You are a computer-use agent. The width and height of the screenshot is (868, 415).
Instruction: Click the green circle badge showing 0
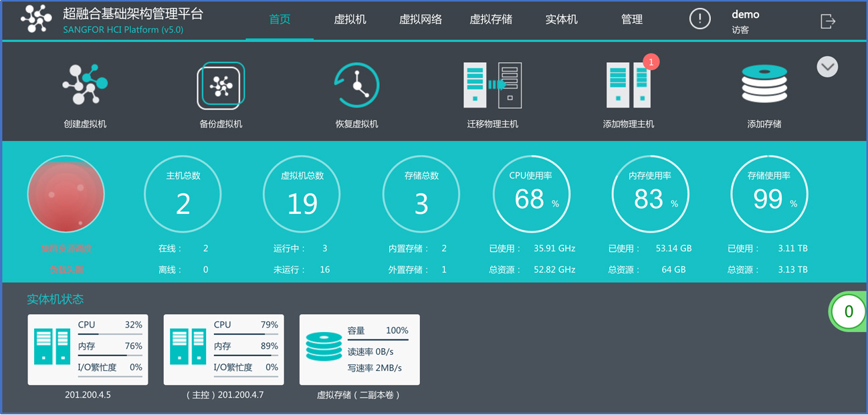[x=848, y=311]
